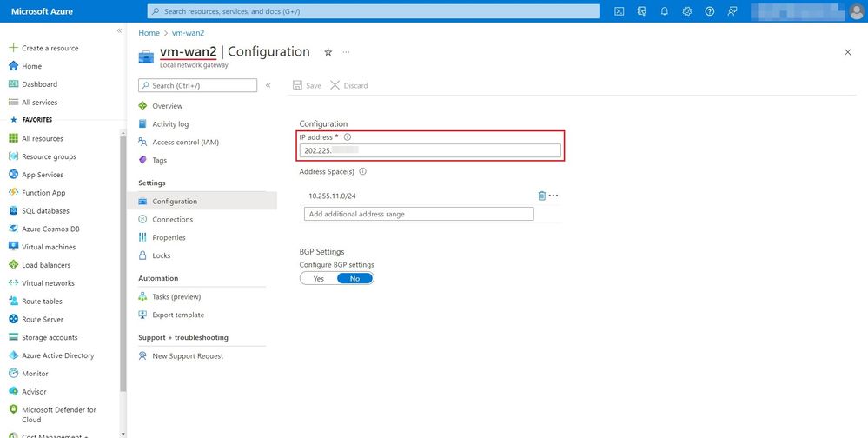Click the Discard button
This screenshot has width=868, height=438.
click(x=349, y=85)
